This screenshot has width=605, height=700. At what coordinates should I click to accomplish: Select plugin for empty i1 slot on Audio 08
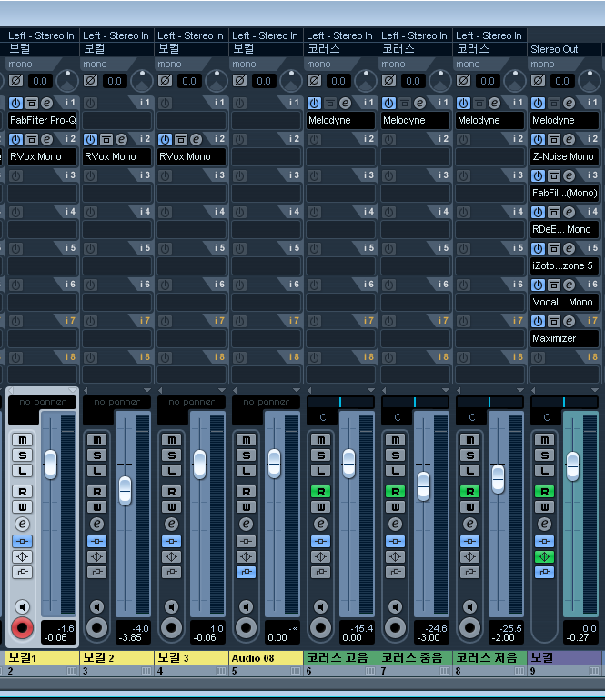[x=267, y=120]
